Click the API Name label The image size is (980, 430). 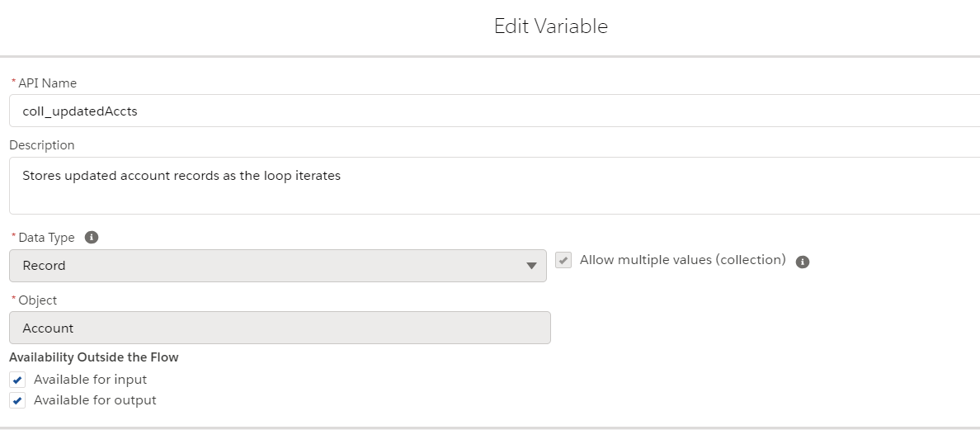[x=47, y=83]
